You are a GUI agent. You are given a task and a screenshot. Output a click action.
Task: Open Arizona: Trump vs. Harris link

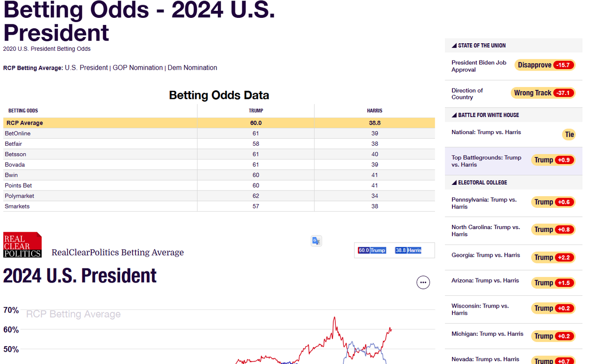(x=485, y=280)
